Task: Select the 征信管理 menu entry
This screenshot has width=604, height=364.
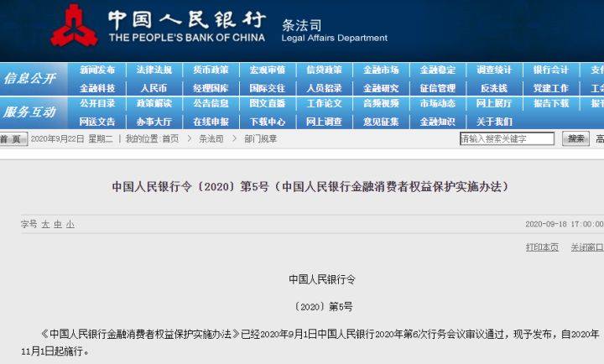Action: [438, 88]
